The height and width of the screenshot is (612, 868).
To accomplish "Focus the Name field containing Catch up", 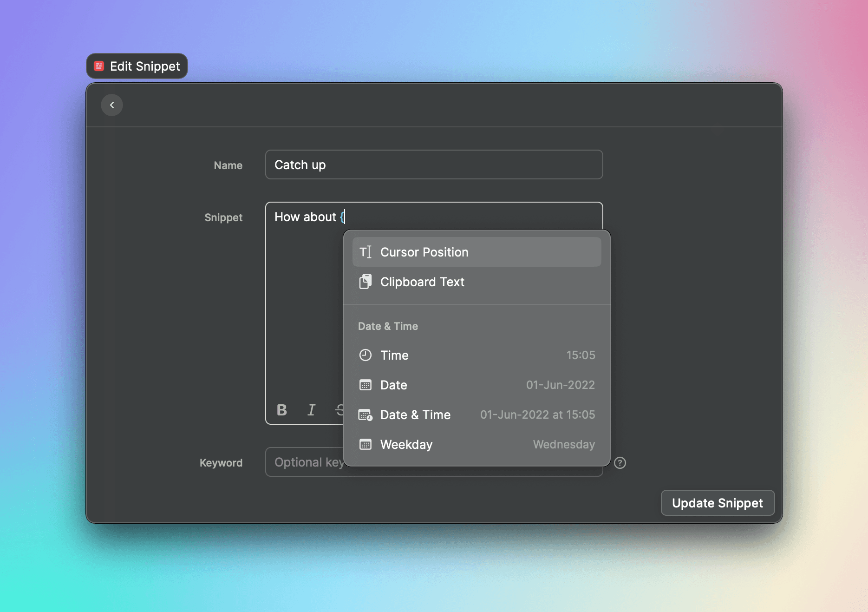I will pos(434,165).
